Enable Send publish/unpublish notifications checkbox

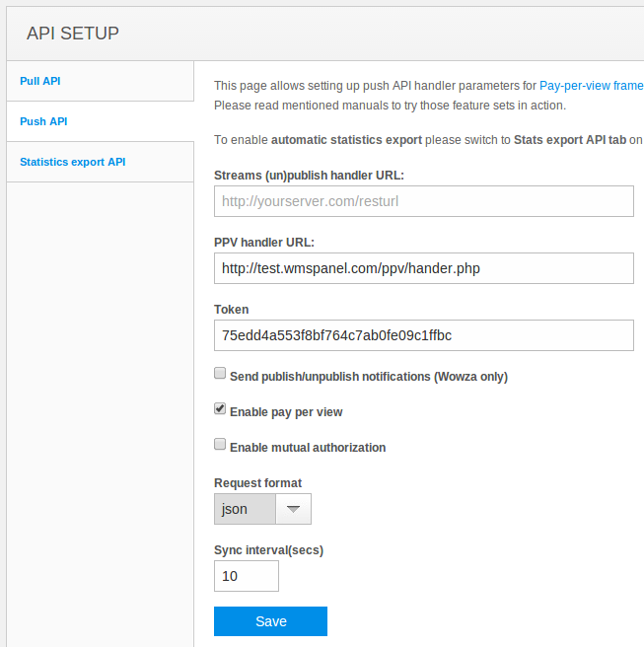[220, 373]
